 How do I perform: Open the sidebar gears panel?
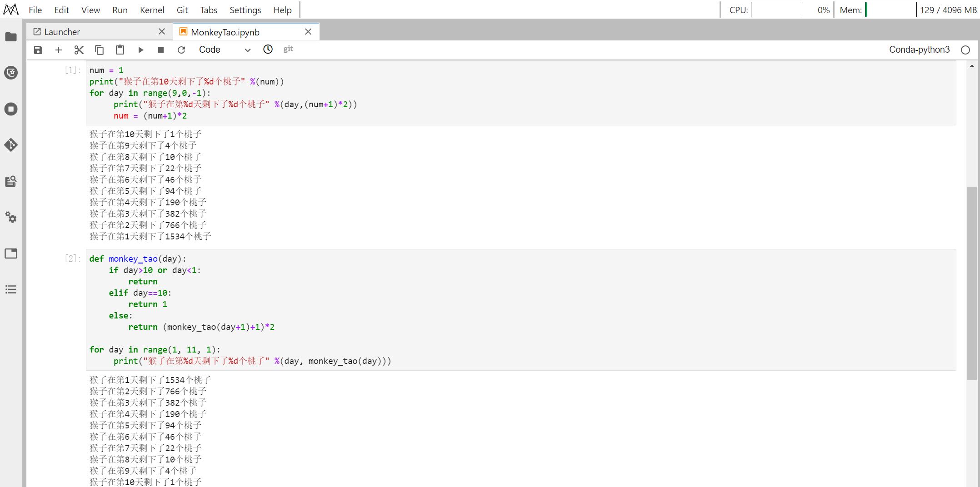coord(11,217)
